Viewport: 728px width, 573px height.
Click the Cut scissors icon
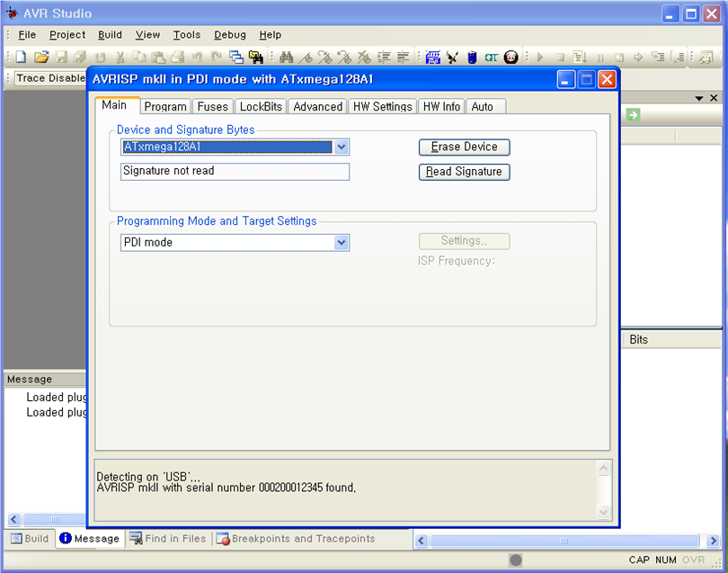point(120,58)
